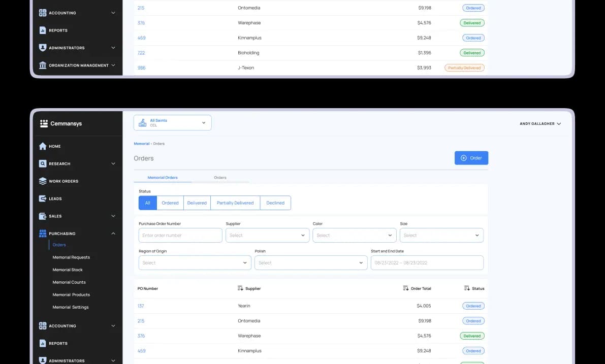The image size is (605, 364).
Task: Click the Sales wallet icon
Action: [43, 216]
